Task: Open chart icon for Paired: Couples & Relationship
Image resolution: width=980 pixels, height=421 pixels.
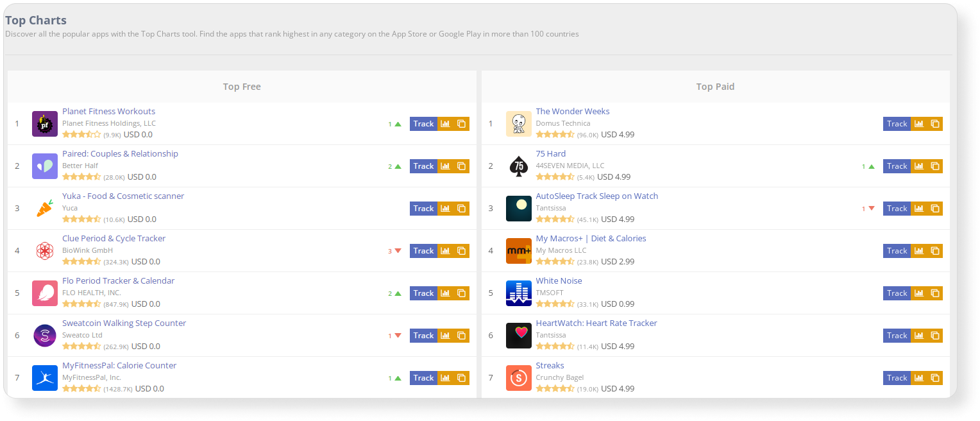Action: pos(445,166)
